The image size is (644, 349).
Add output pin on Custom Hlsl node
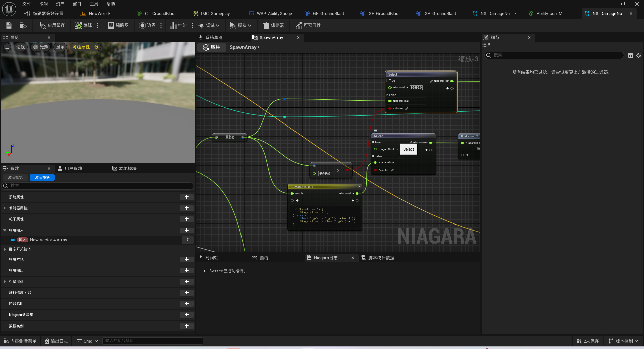[355, 201]
